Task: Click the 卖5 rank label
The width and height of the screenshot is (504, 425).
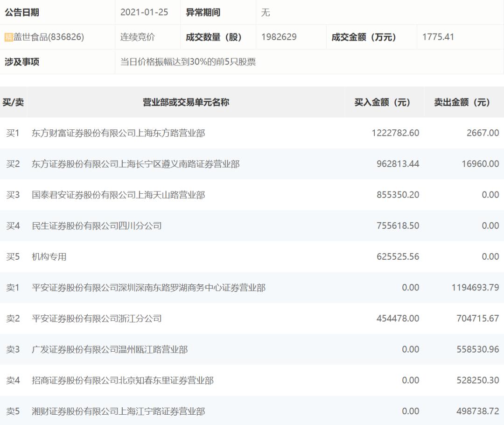Action: coord(13,411)
